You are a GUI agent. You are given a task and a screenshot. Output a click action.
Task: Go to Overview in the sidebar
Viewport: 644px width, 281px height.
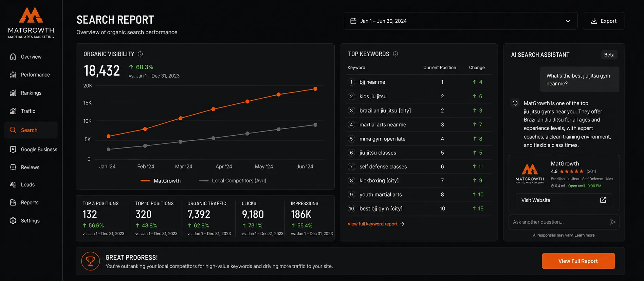point(31,57)
